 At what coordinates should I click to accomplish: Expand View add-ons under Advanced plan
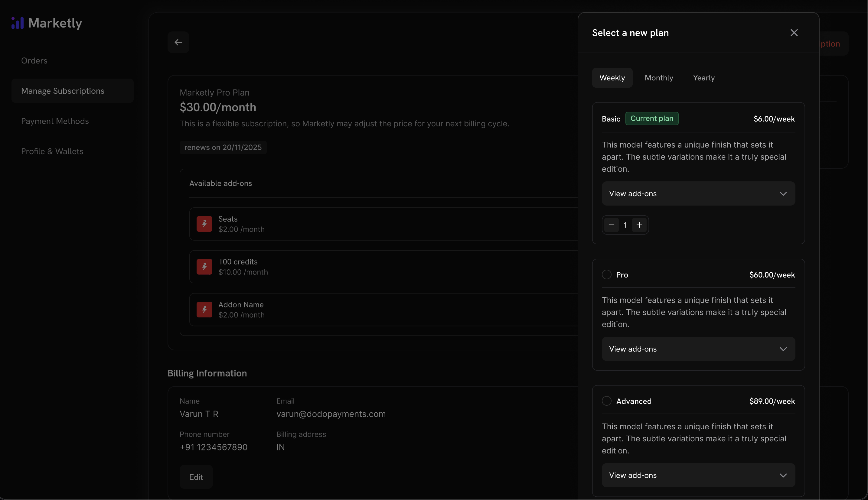click(698, 475)
